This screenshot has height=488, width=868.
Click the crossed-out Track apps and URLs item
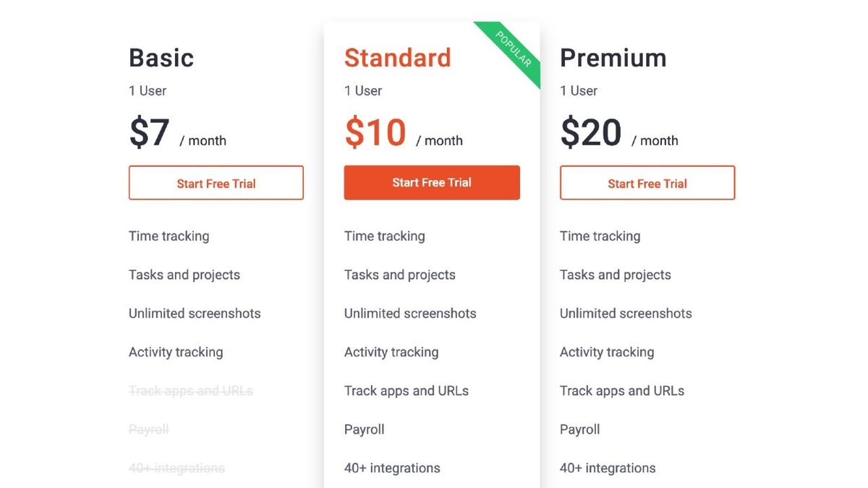click(190, 390)
